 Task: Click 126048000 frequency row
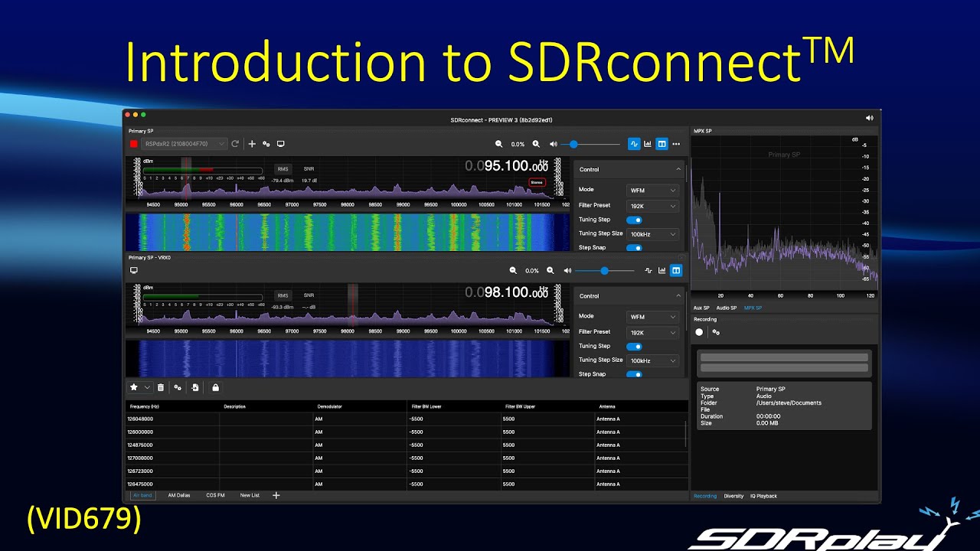pyautogui.click(x=406, y=419)
